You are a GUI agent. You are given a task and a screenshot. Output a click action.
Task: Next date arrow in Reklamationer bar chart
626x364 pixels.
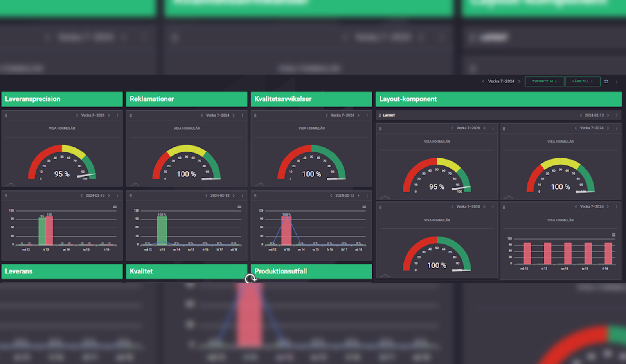tap(234, 195)
